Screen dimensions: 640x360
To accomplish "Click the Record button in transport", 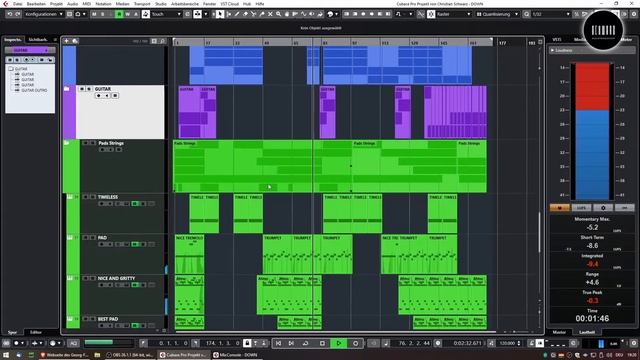I will coord(355,343).
